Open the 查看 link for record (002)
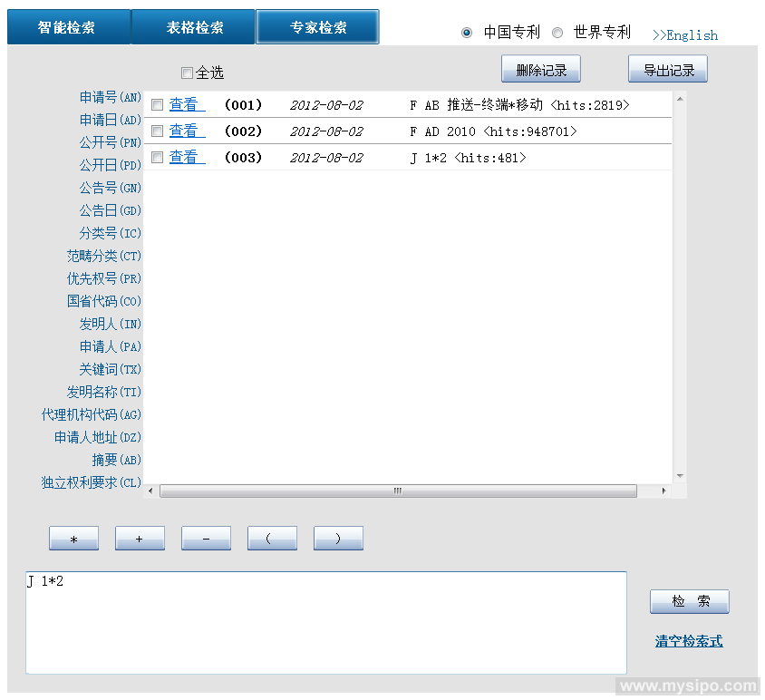 click(184, 131)
